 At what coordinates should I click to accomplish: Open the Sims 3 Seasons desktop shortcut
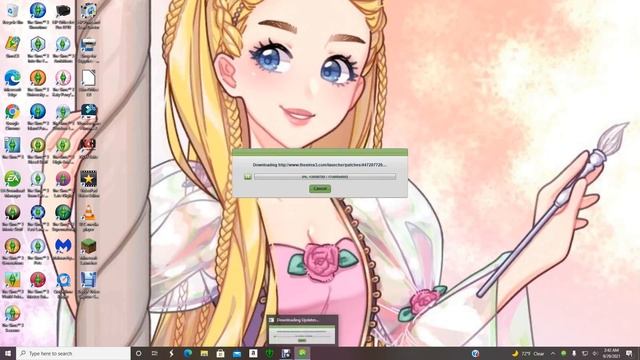(13, 319)
